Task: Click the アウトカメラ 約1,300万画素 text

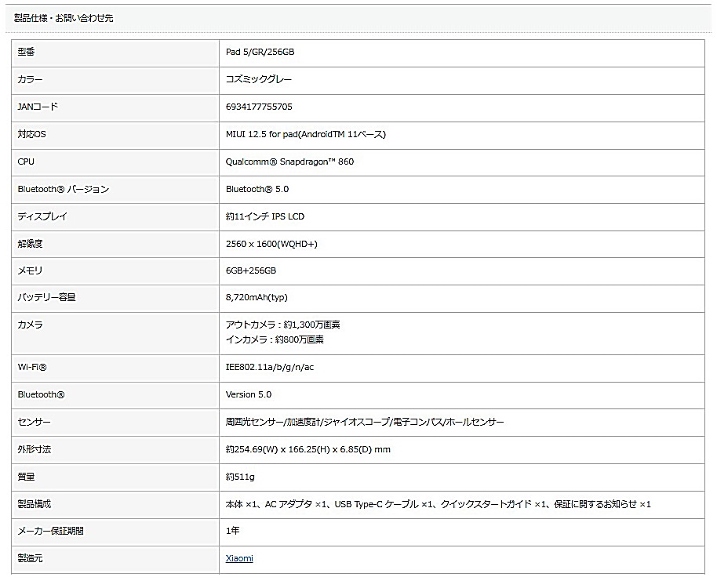Action: click(x=282, y=325)
